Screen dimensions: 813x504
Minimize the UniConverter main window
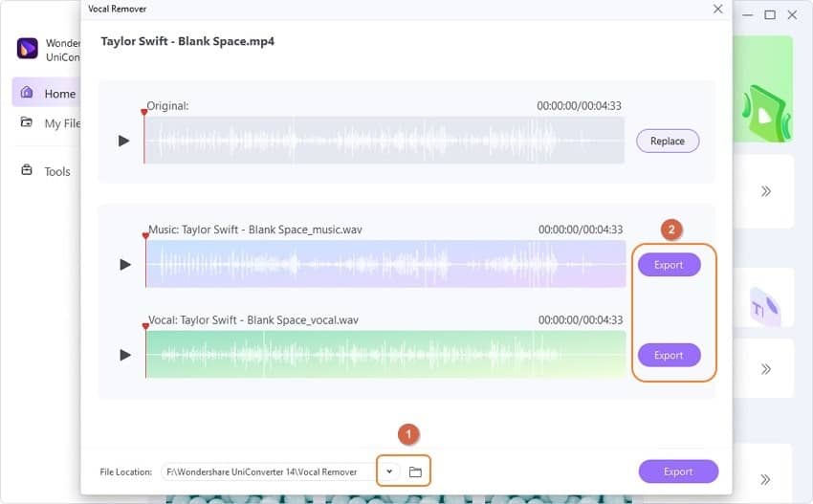tap(748, 15)
